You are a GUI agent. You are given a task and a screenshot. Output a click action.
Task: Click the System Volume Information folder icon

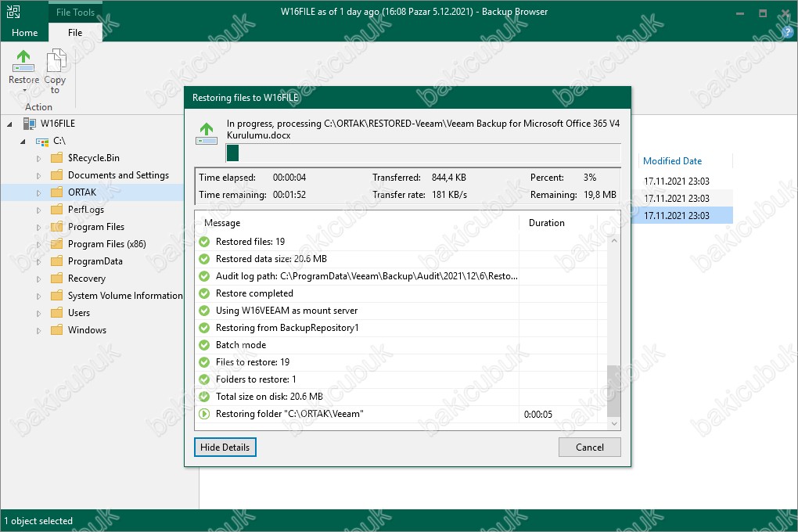(x=57, y=296)
